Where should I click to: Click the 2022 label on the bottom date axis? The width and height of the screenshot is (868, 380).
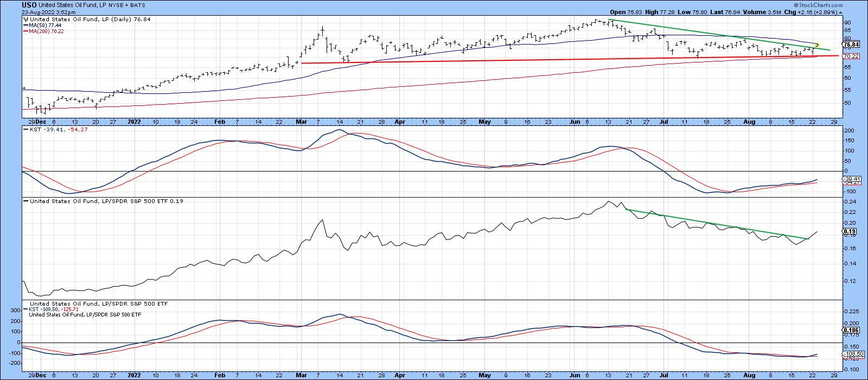[x=134, y=376]
